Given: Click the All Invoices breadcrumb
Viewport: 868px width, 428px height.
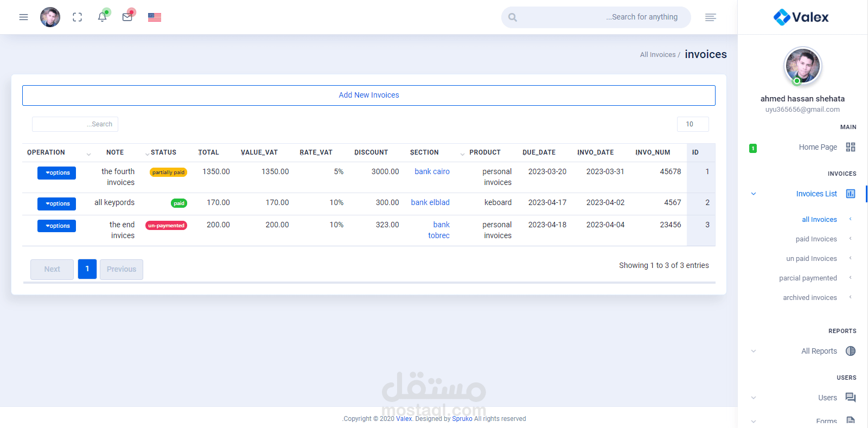Looking at the screenshot, I should point(658,55).
